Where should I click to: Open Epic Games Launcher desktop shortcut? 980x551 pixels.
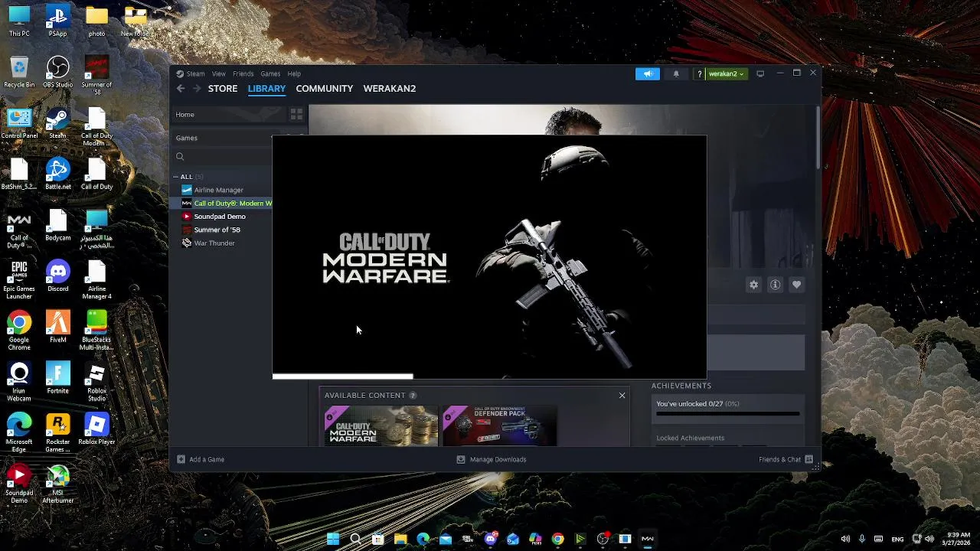coord(19,280)
